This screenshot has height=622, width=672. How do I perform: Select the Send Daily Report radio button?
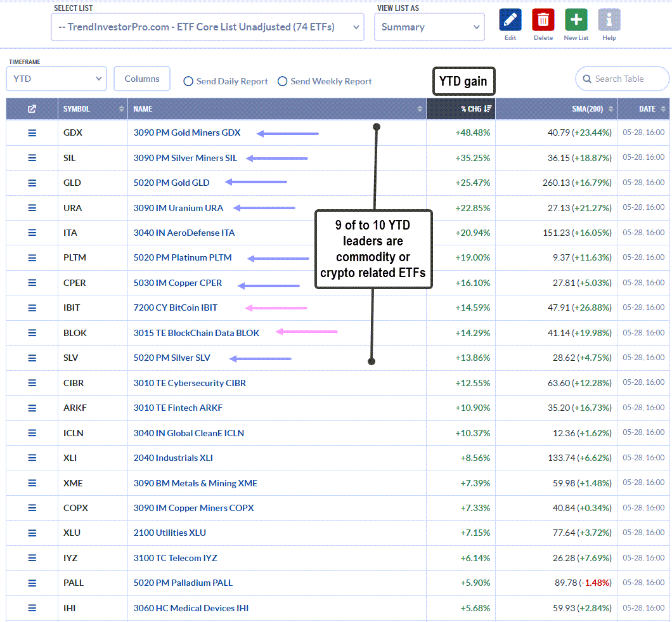188,81
